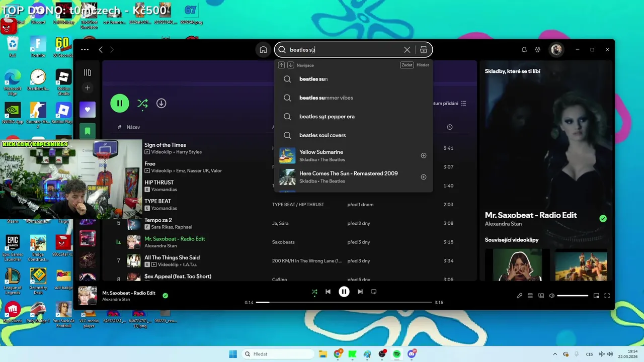Image resolution: width=644 pixels, height=362 pixels.
Task: Open sort by 'datum přidání' dropdown
Action: (x=449, y=104)
